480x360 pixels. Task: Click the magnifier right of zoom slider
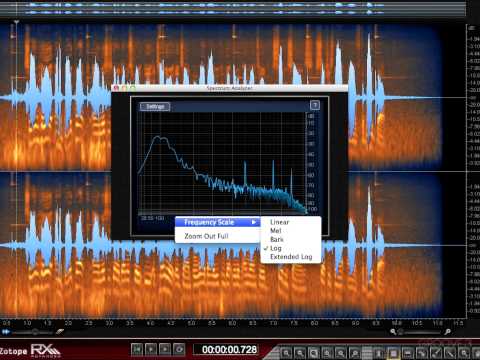448,332
